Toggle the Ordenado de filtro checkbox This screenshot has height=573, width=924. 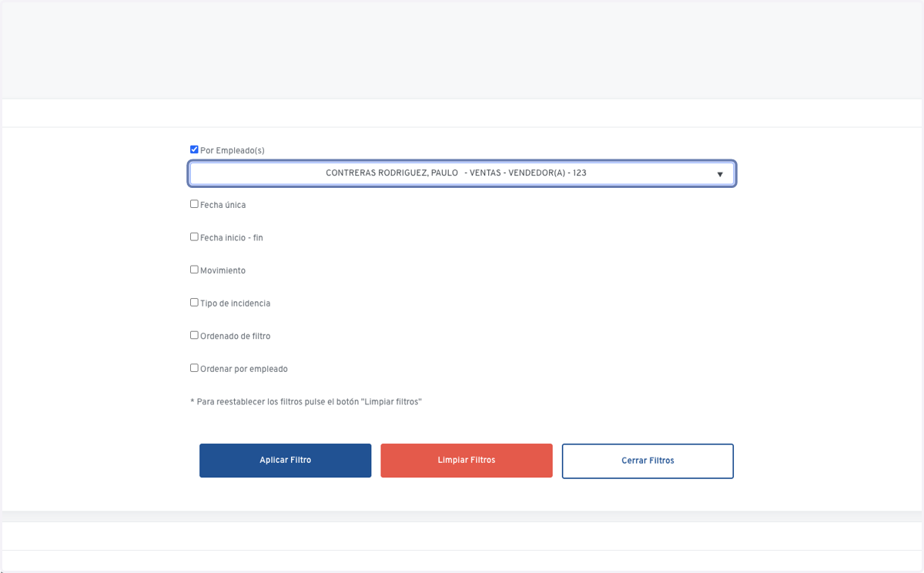click(x=194, y=335)
